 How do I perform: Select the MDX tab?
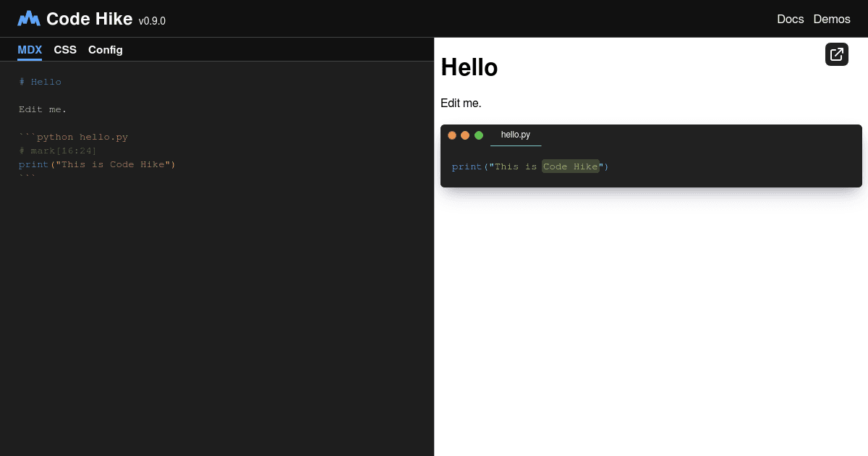[30, 49]
